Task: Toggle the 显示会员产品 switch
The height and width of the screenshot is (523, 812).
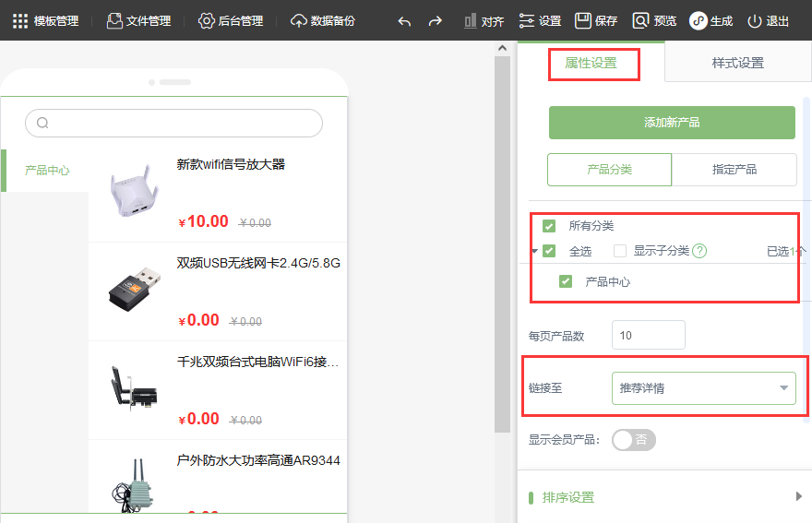Action: click(634, 440)
